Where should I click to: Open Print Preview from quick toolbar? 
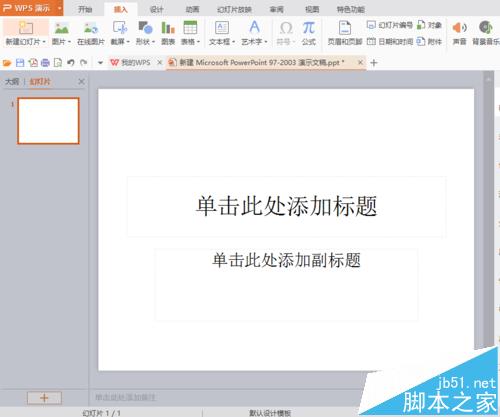tap(58, 63)
